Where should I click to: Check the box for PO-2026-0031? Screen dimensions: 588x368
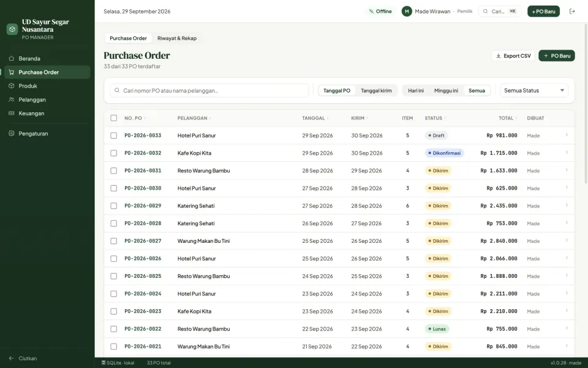(114, 171)
